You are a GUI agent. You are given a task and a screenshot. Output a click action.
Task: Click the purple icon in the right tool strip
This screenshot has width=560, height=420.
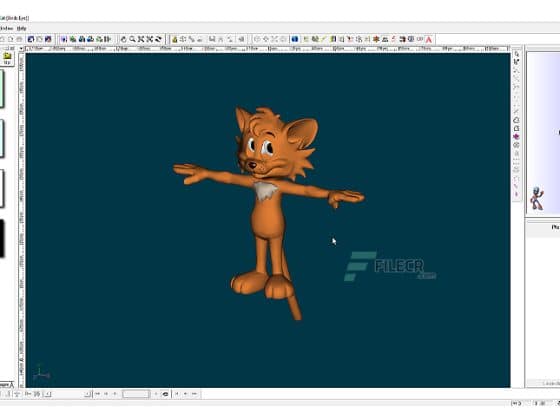point(516,137)
